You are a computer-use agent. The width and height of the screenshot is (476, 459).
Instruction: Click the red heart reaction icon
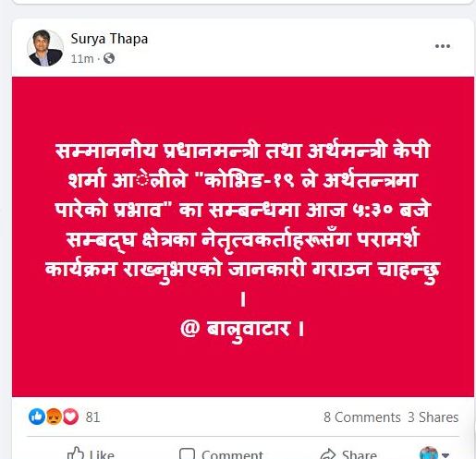coord(70,417)
